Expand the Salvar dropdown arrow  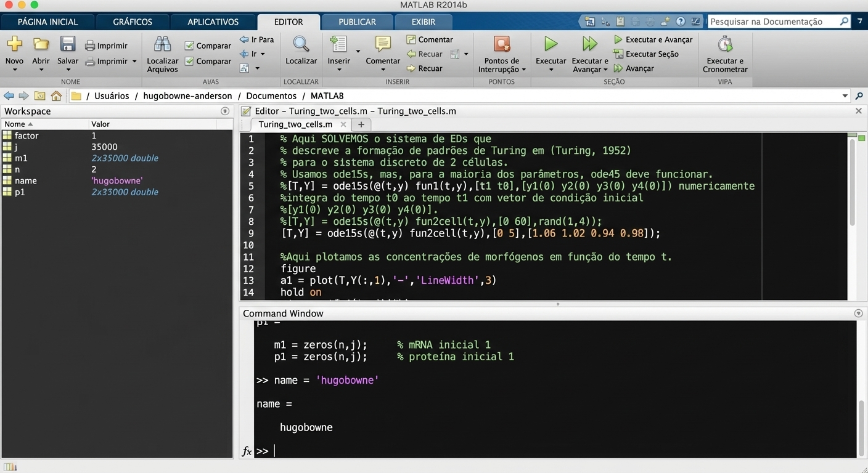pos(68,70)
